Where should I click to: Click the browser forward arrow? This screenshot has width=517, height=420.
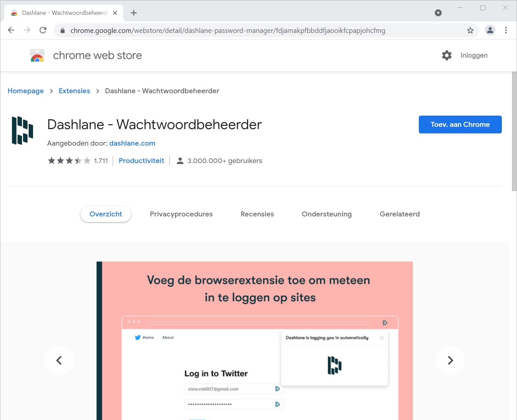click(27, 30)
